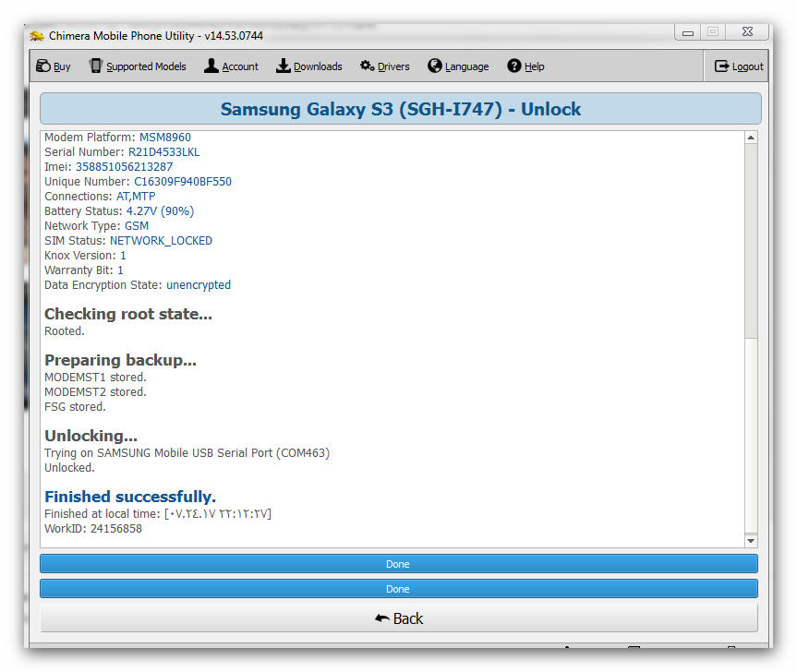Click the 'Unlocked.' result line
Viewport: 797px width, 672px height.
(x=69, y=467)
